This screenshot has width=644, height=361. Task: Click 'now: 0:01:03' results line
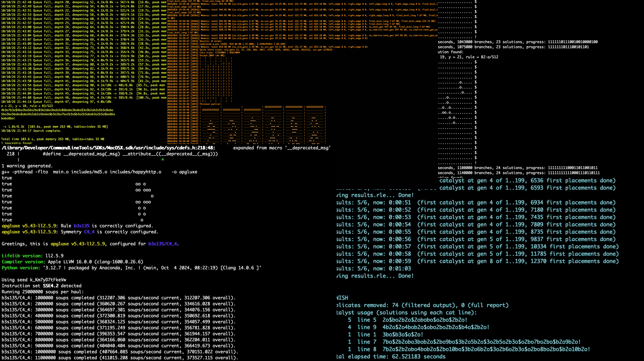(x=374, y=269)
